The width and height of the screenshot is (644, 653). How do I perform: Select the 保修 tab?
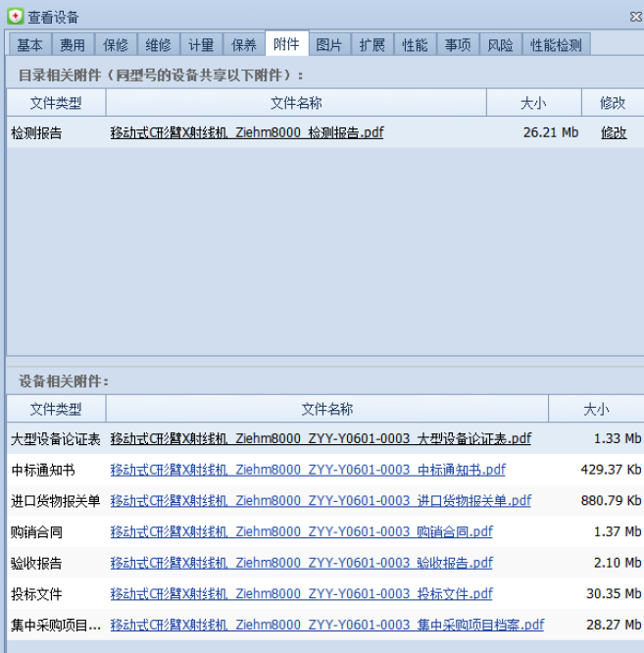point(116,44)
